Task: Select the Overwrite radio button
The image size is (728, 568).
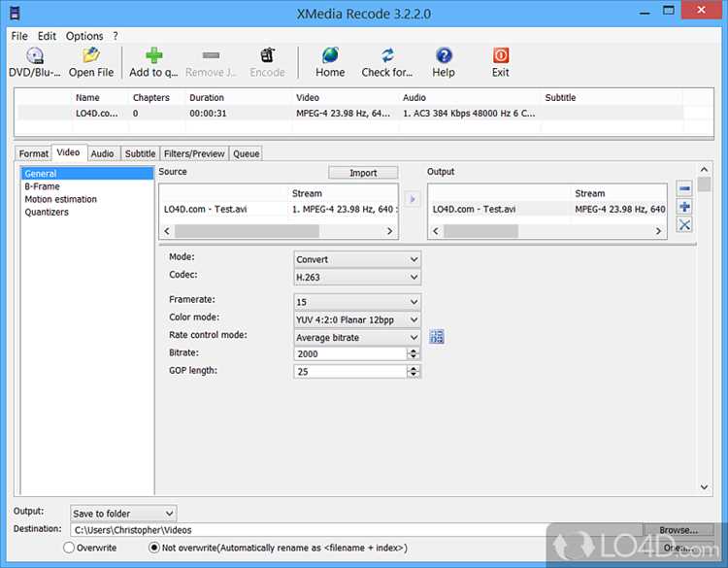Action: (x=69, y=548)
